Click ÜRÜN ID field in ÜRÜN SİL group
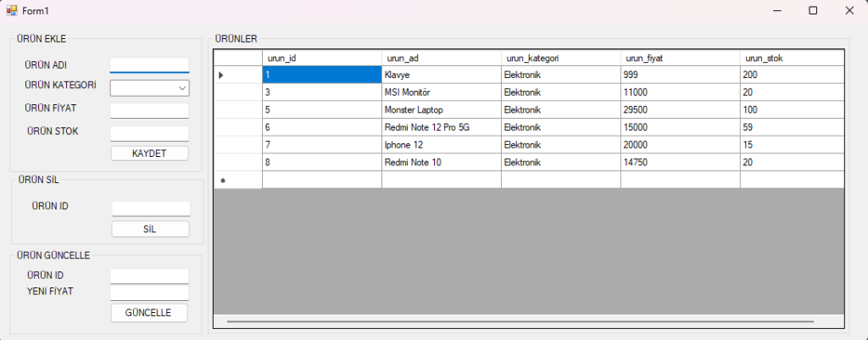The height and width of the screenshot is (340, 868). [151, 209]
